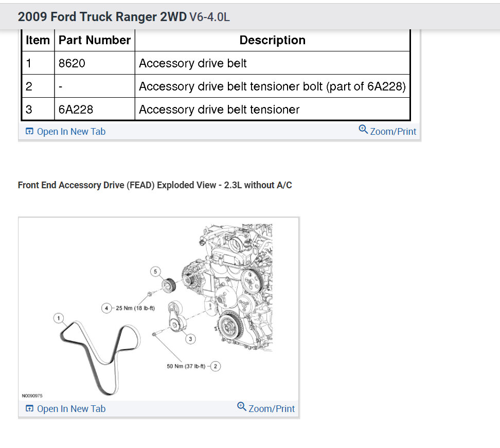The height and width of the screenshot is (448, 500).
Task: Click the parts table Zoom/Print magnifier icon
Action: pos(363,129)
